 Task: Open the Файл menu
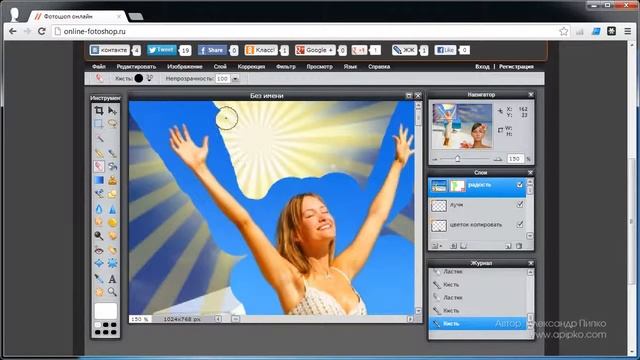click(99, 67)
